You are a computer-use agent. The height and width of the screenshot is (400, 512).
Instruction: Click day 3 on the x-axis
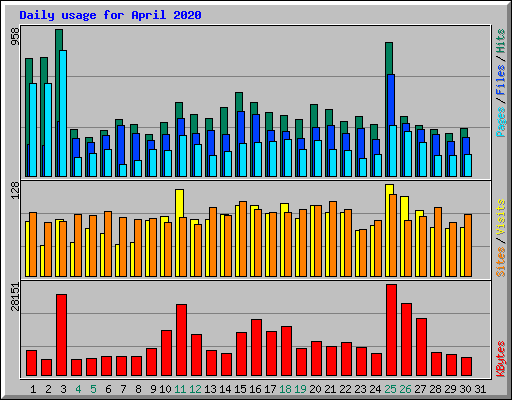tap(63, 389)
